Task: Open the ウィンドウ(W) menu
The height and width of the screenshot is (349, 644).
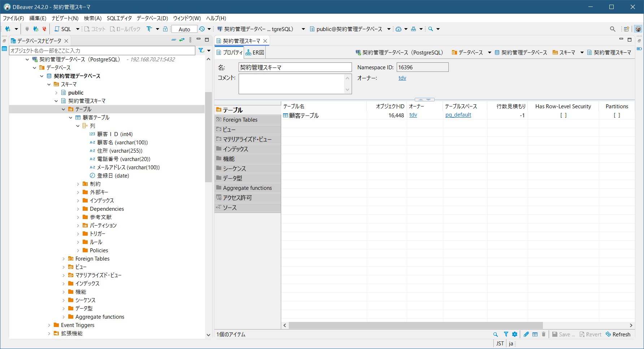Action: click(x=187, y=18)
